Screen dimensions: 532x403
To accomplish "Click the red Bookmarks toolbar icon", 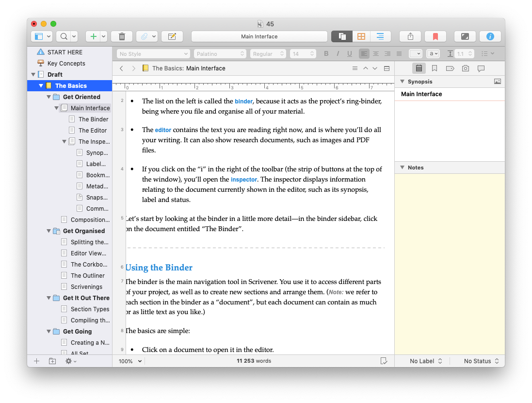I will pyautogui.click(x=435, y=36).
